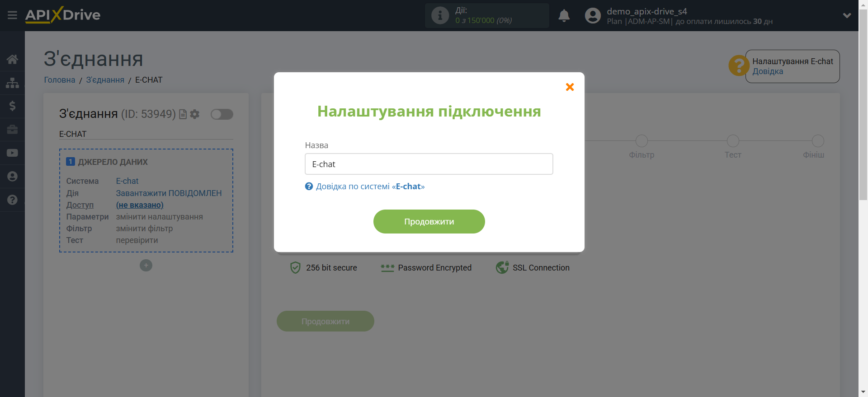Click the Назва input field
The image size is (868, 397).
tap(429, 164)
